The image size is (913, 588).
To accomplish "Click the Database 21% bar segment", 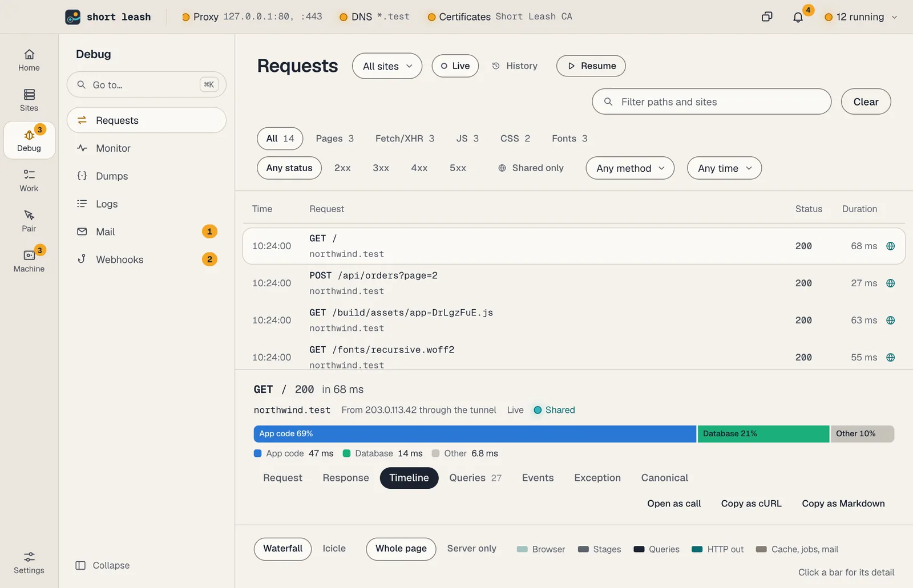I will (x=763, y=434).
